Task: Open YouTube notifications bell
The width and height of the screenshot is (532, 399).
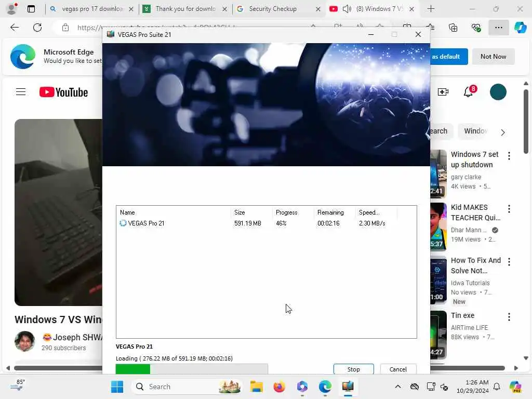Action: click(x=469, y=91)
